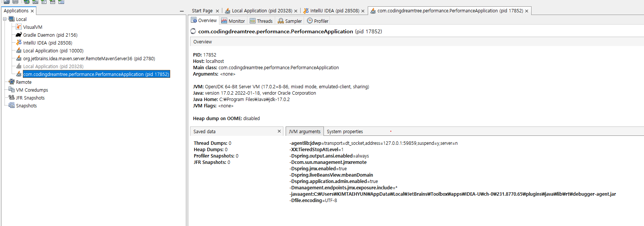
Task: Click Heap dump on OOME: disabled
Action: pyautogui.click(x=226, y=118)
